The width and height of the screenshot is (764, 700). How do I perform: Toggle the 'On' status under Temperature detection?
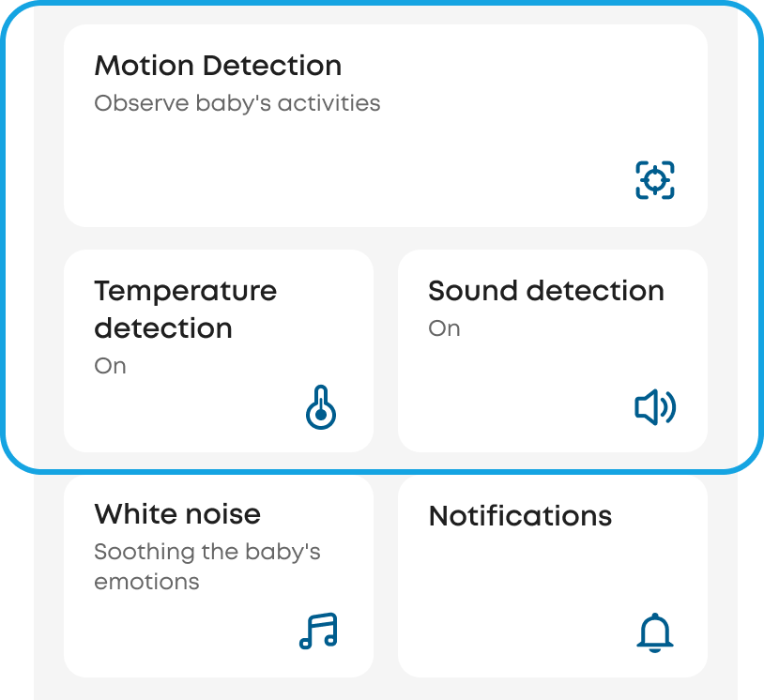[x=110, y=366]
